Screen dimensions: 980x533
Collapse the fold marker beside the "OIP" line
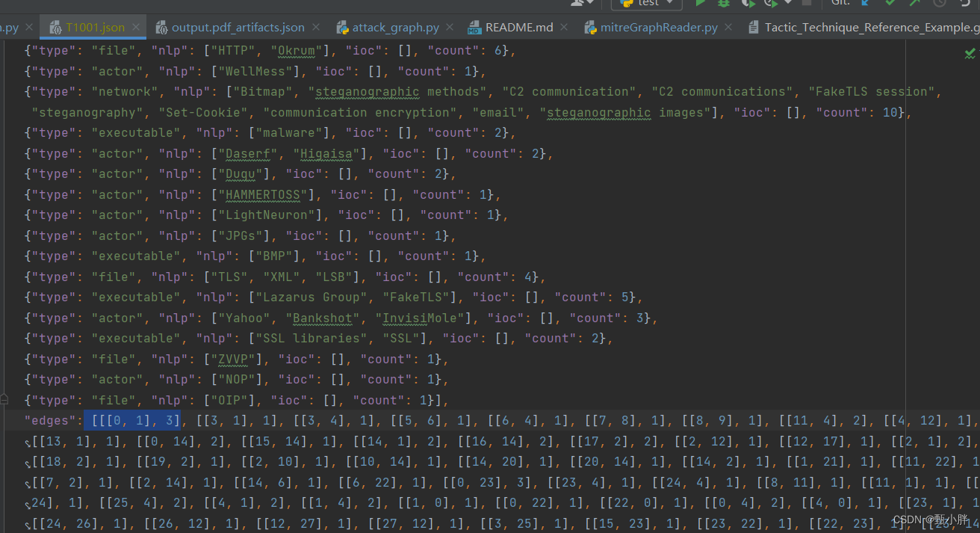4,399
